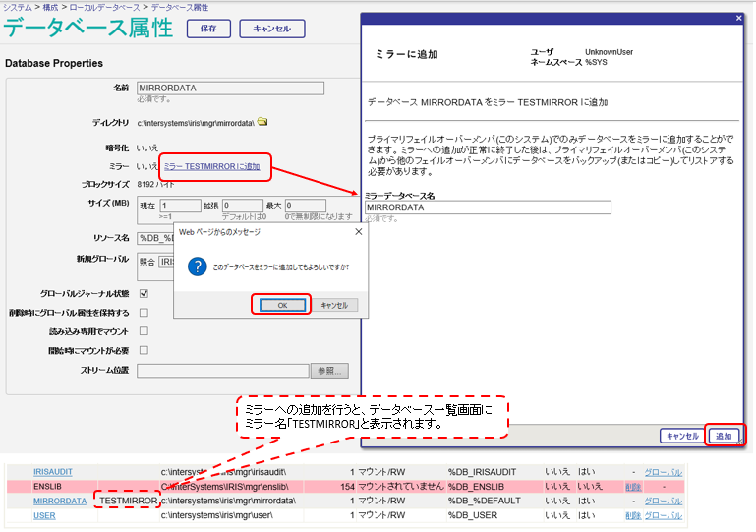
Task: Enable 削除時にグローバル属性を保持する checkbox
Action: pyautogui.click(x=144, y=313)
